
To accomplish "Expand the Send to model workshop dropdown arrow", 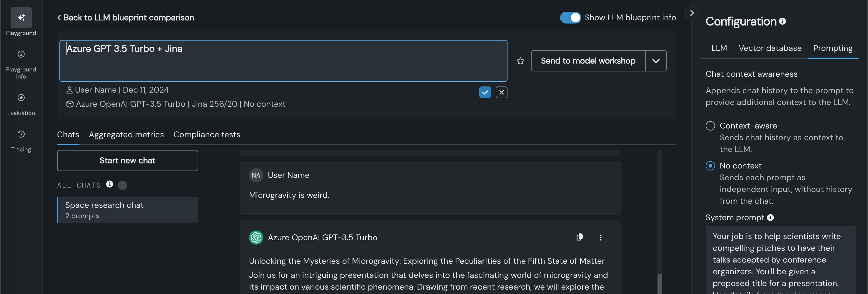I will [x=656, y=61].
